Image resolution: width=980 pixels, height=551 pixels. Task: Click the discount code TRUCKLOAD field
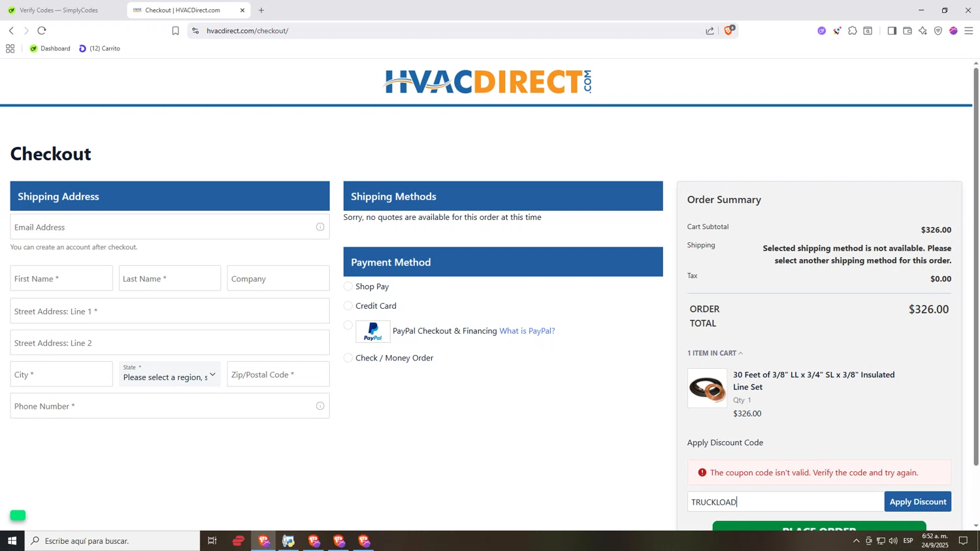[785, 501]
